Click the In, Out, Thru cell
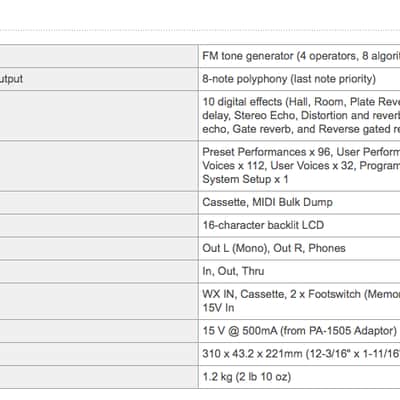The width and height of the screenshot is (400, 400). (x=299, y=271)
